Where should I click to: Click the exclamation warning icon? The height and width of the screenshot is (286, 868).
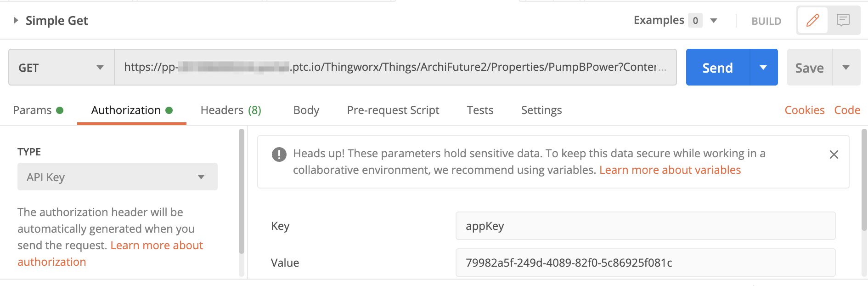(x=279, y=154)
